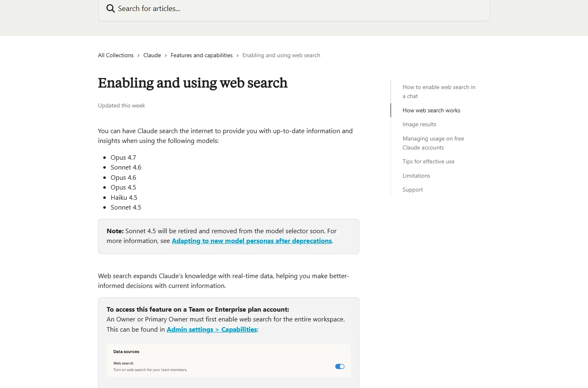This screenshot has height=388, width=588.
Task: Open Adapting to new model personas after deprecations link
Action: click(252, 241)
